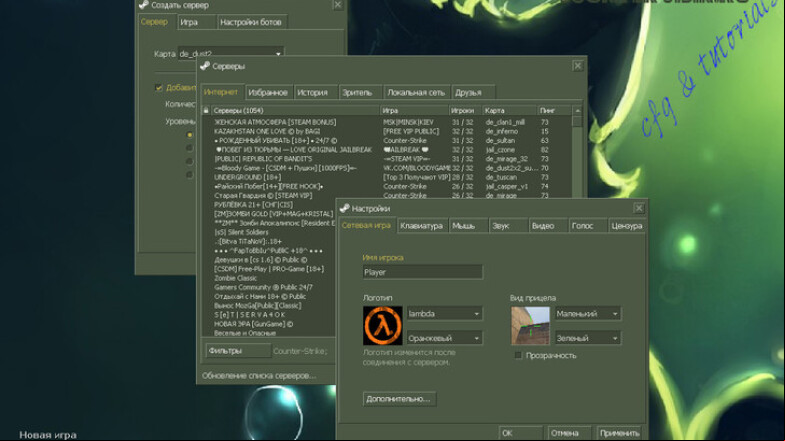Viewport: 785px width, 441px height.
Task: Open the Цензура settings tab
Action: point(626,226)
